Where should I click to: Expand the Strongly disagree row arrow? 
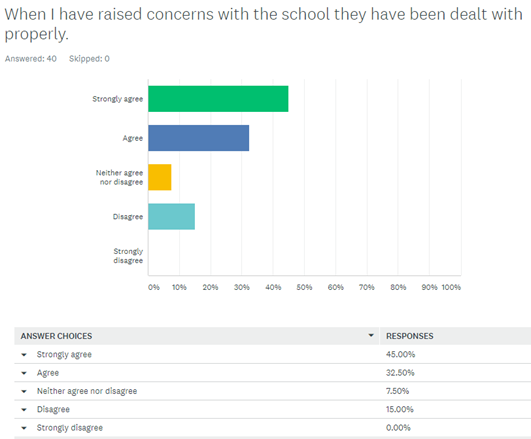(x=24, y=428)
